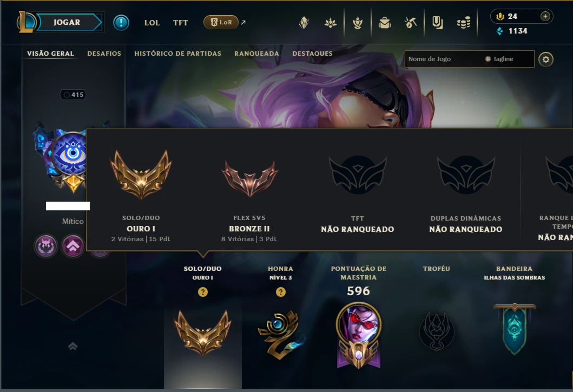The width and height of the screenshot is (573, 392).
Task: Open the mastery score champion emblem
Action: coord(359,335)
